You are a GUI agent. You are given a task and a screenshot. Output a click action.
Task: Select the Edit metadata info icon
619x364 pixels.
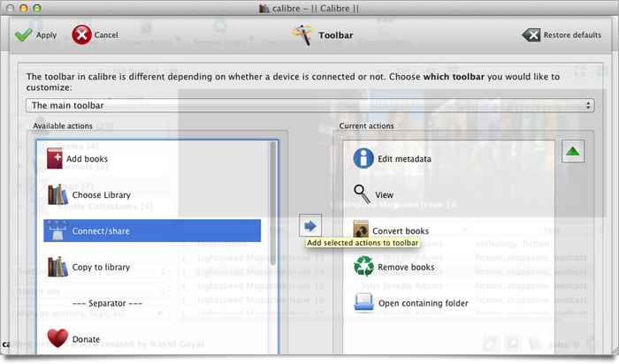click(363, 158)
